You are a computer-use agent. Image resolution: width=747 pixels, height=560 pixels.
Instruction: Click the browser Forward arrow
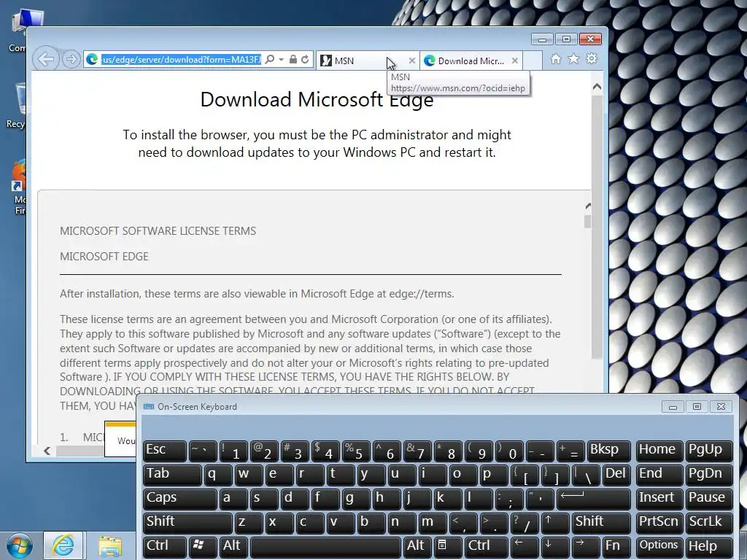click(71, 59)
